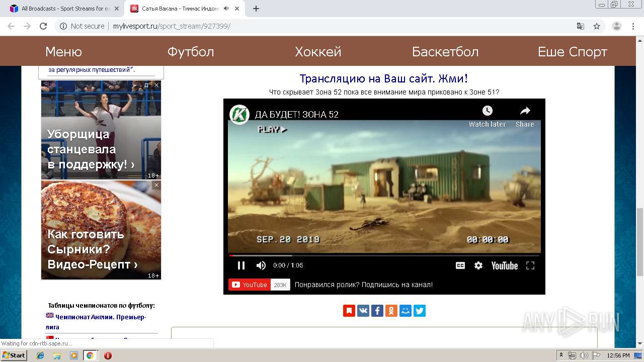Open the video title ДА БУДЕТ! ЗОНА 52
The image size is (644, 362).
(296, 115)
